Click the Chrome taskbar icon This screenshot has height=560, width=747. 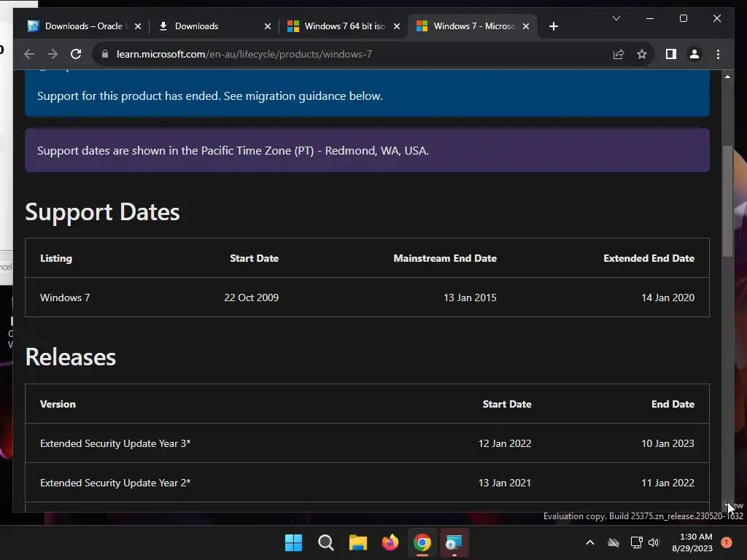coord(422,542)
